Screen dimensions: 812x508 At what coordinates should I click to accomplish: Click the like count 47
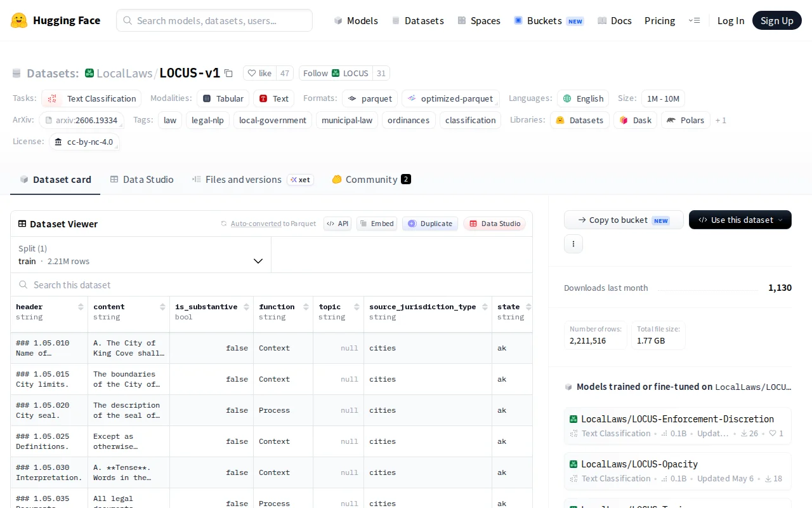285,73
